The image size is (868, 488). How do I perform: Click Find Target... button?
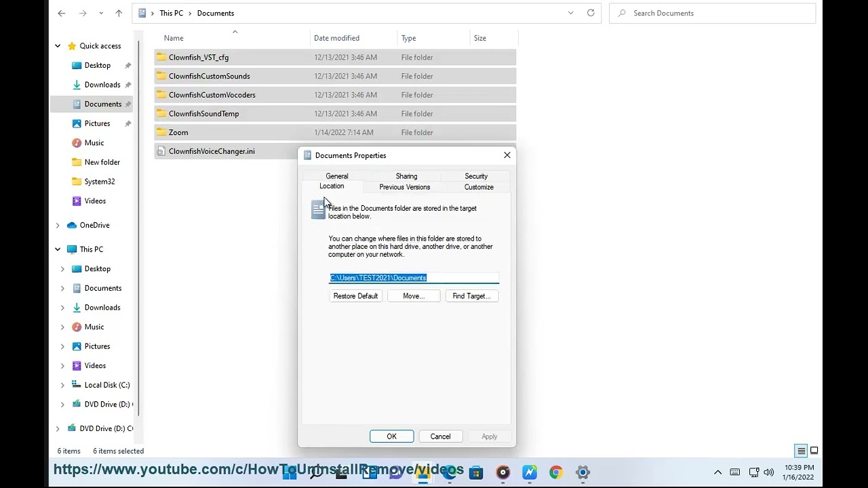coord(472,296)
